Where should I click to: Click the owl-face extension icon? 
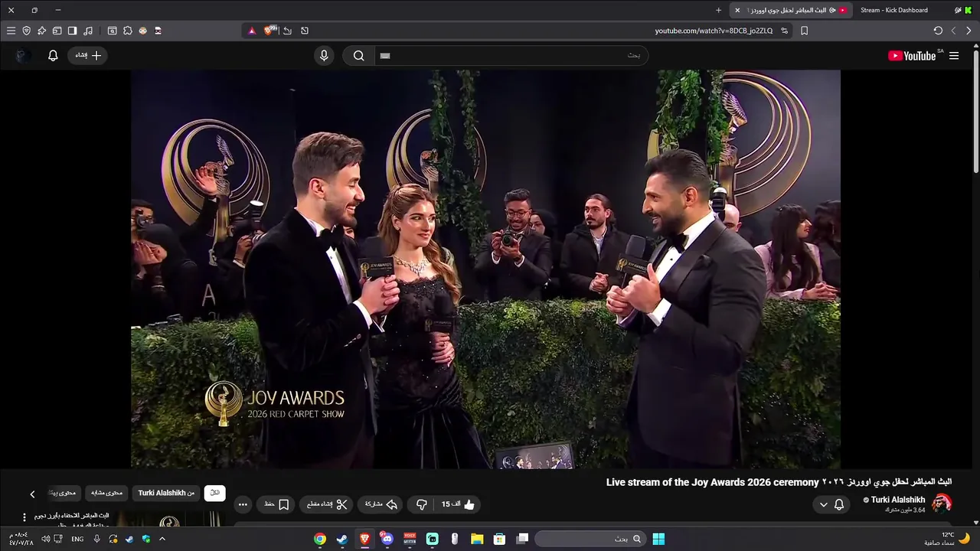coord(142,31)
